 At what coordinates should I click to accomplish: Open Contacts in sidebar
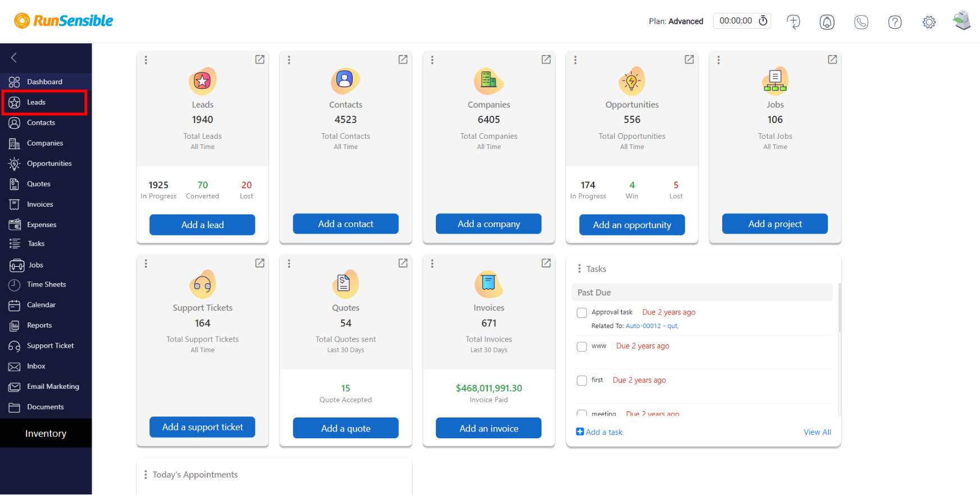click(45, 123)
